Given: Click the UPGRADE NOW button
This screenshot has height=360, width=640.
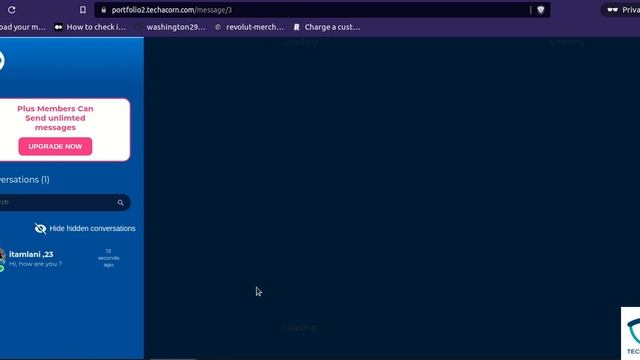Looking at the screenshot, I should pos(55,146).
